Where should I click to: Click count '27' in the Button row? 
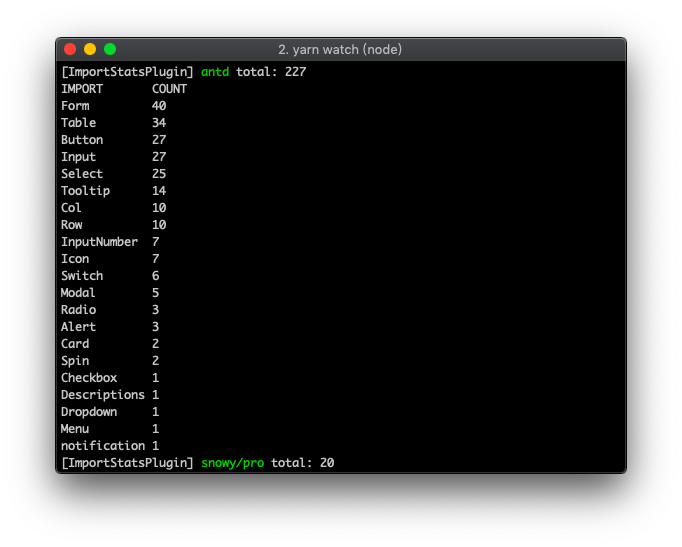(x=159, y=140)
